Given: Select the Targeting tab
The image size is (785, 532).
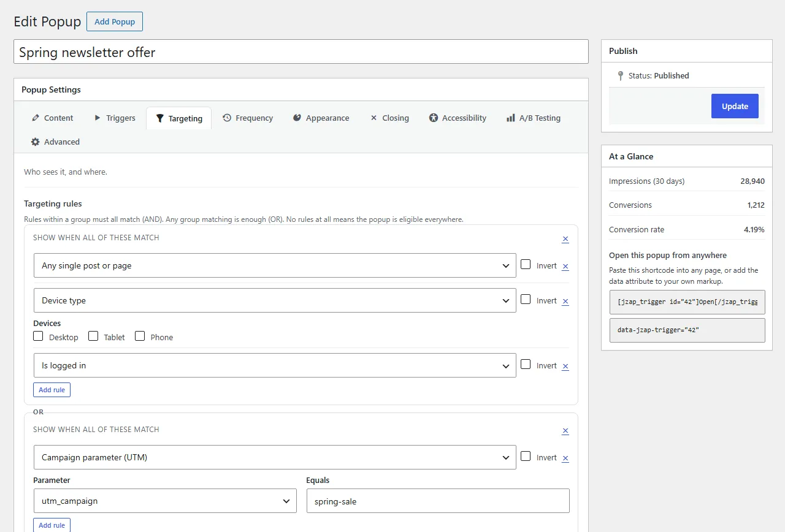Looking at the screenshot, I should (178, 118).
